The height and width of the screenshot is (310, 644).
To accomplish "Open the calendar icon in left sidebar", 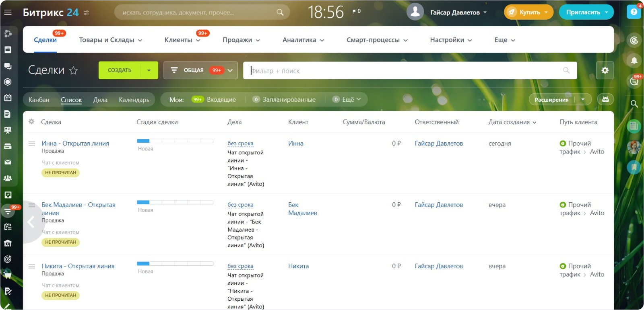I will [x=8, y=98].
